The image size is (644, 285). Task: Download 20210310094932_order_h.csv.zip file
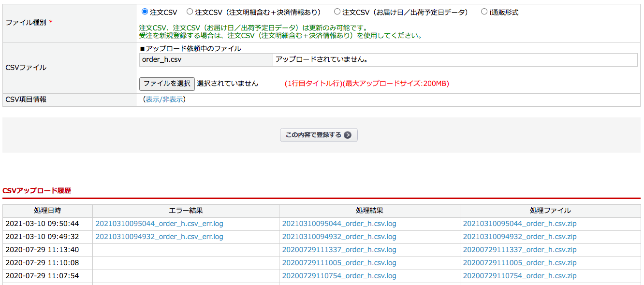click(520, 237)
